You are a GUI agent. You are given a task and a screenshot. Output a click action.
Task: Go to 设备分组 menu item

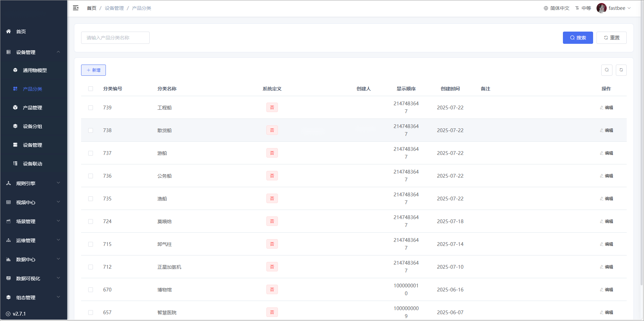coord(33,126)
